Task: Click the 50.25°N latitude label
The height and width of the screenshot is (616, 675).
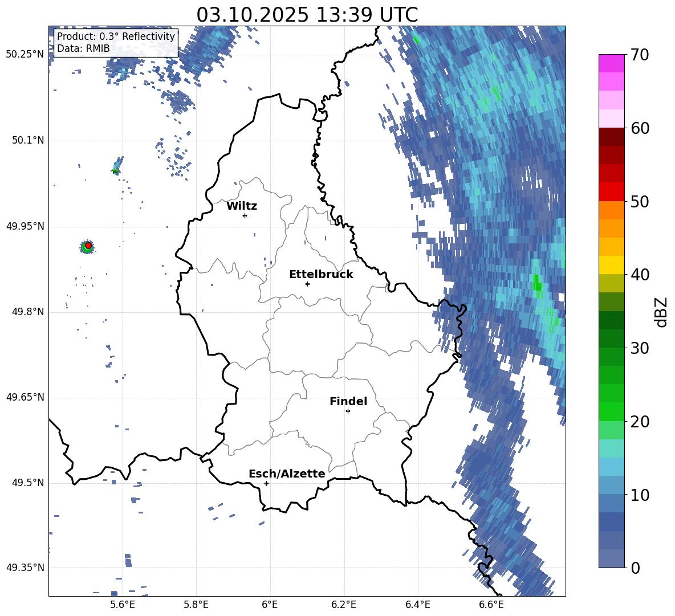Action: [25, 55]
